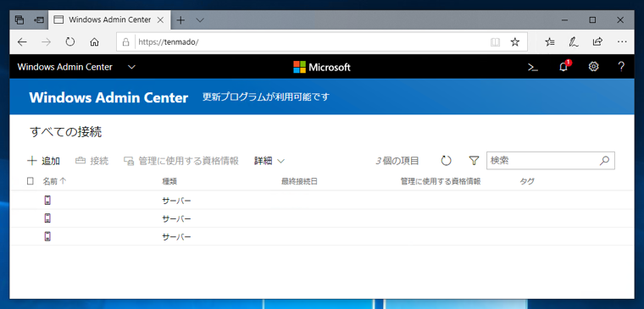Open the PowerShell script viewer
Screen dimensions: 644x309
pos(533,67)
